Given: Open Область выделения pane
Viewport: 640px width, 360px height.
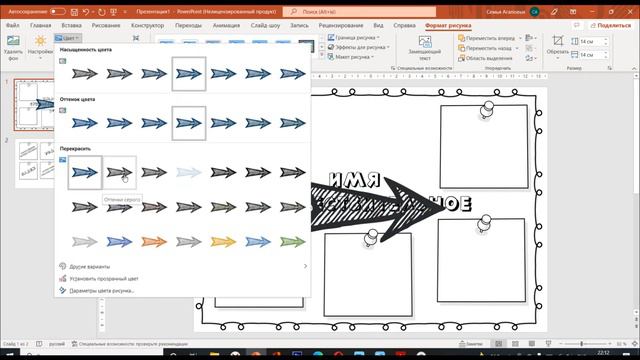Looking at the screenshot, I should click(x=485, y=58).
